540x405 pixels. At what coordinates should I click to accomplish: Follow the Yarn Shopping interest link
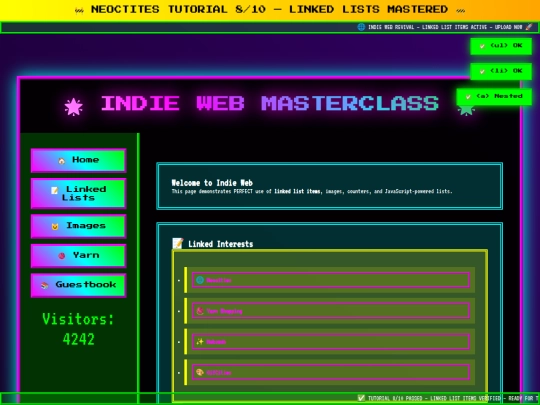pos(331,311)
